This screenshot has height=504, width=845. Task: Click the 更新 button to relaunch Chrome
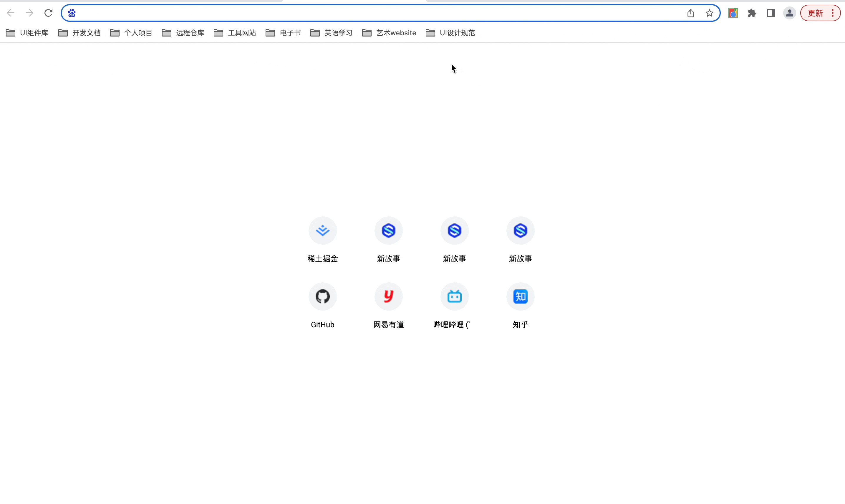coord(815,13)
